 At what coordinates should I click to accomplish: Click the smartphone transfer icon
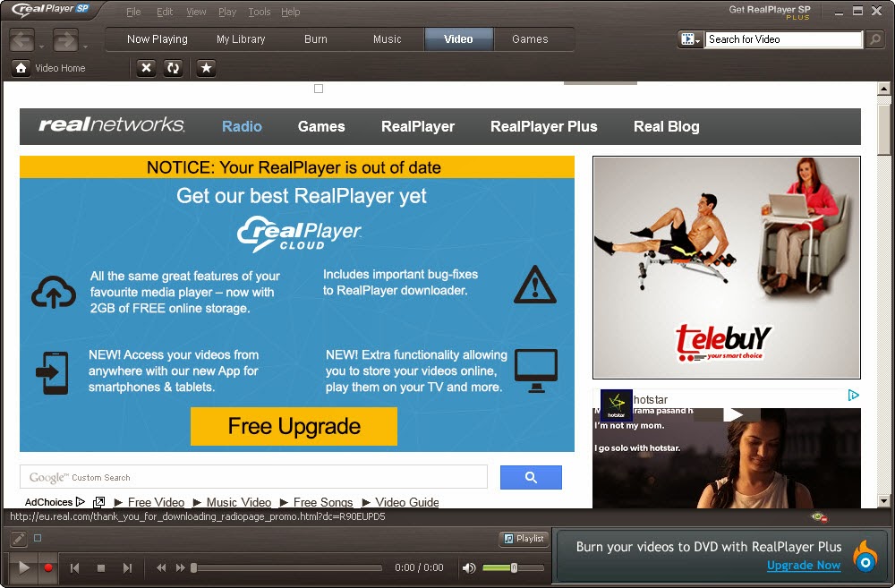tap(52, 373)
